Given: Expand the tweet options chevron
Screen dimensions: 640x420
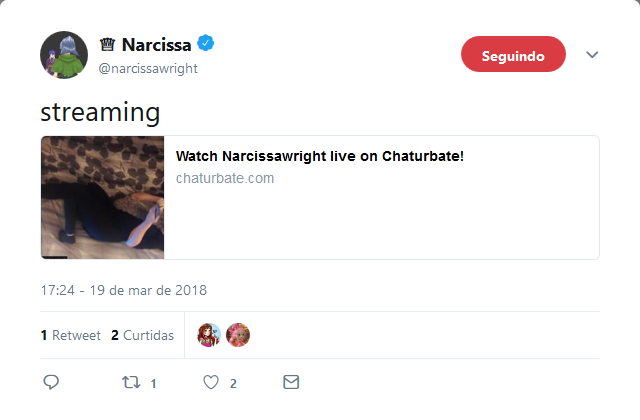Looking at the screenshot, I should (x=592, y=54).
